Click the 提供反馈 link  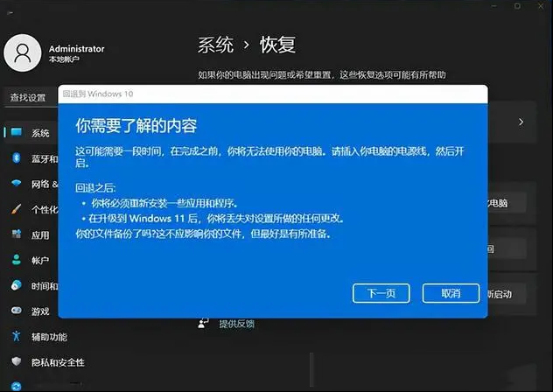click(236, 324)
